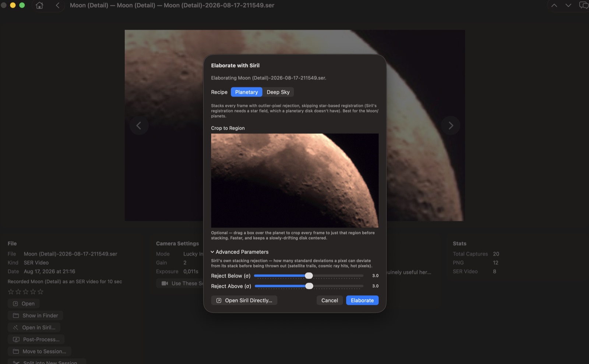Image resolution: width=589 pixels, height=364 pixels.
Task: Click the Show in Finder folder icon
Action: tap(16, 315)
